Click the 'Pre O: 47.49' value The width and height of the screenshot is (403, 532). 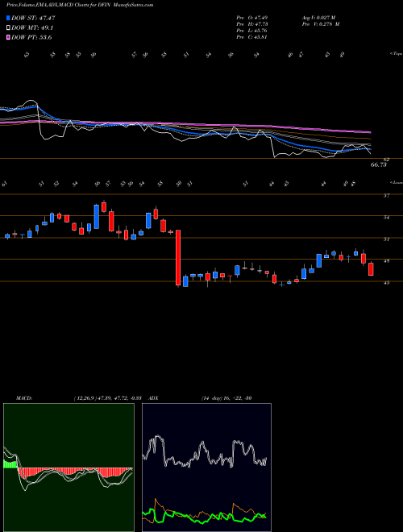[252, 18]
